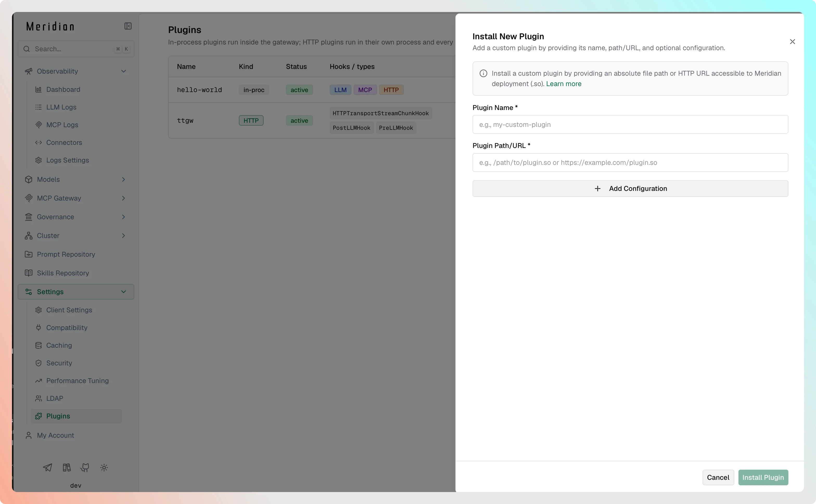Open the GitHub icon in the footer
This screenshot has width=816, height=504.
tap(85, 468)
